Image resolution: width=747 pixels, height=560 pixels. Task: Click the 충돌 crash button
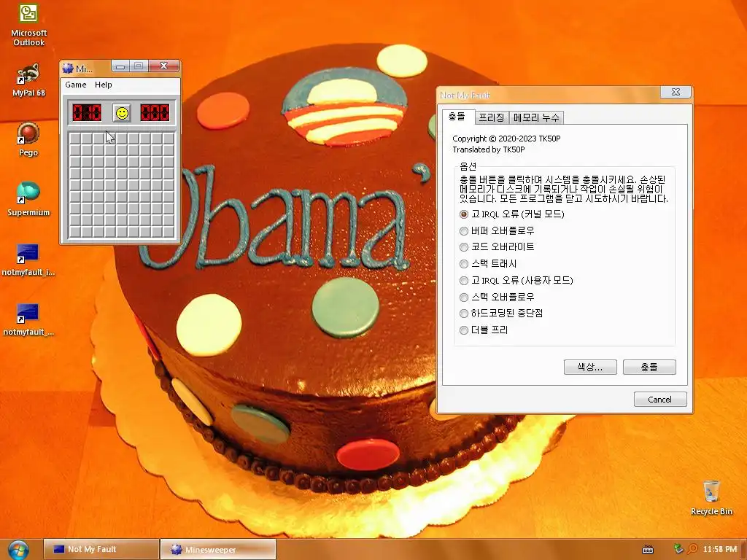(x=649, y=367)
